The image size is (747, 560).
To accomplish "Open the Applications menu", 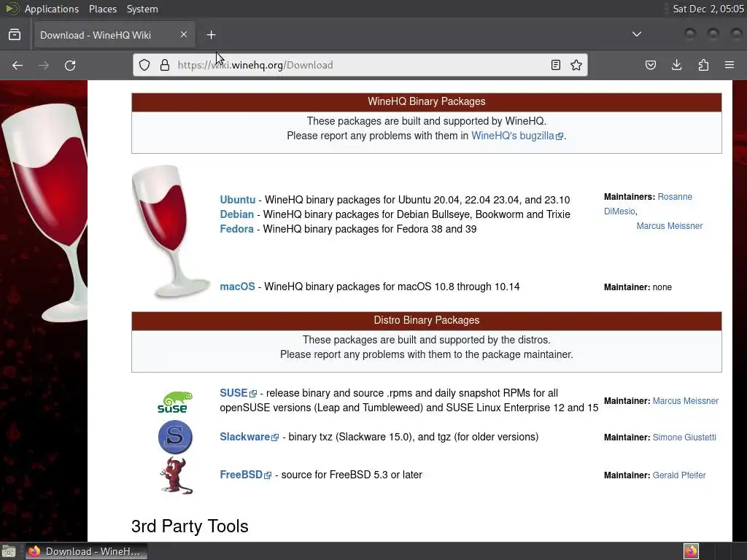I will [52, 9].
